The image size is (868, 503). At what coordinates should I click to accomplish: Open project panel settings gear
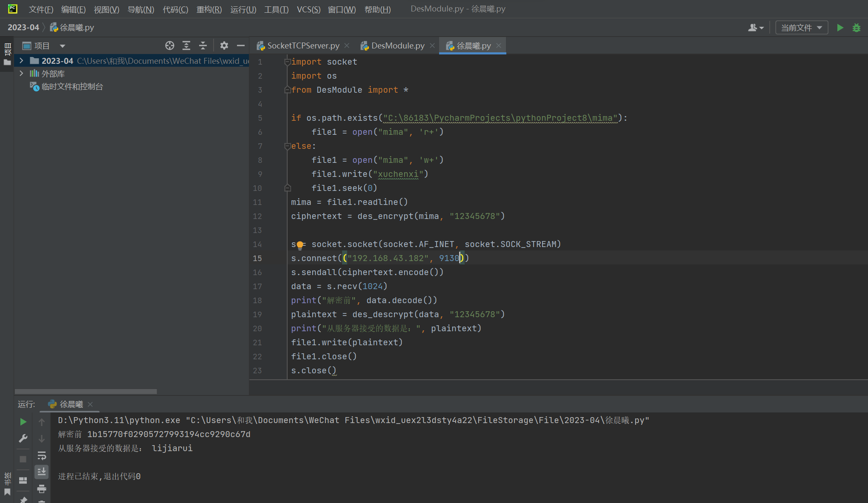[x=224, y=45]
